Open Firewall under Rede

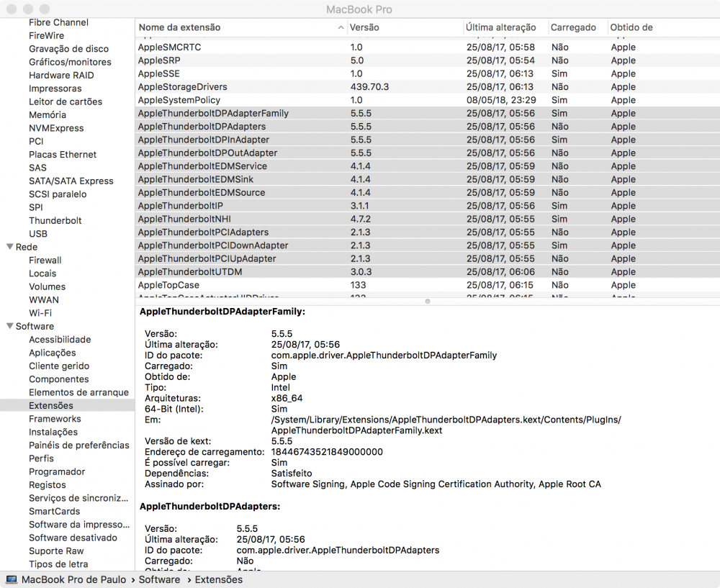click(x=45, y=261)
